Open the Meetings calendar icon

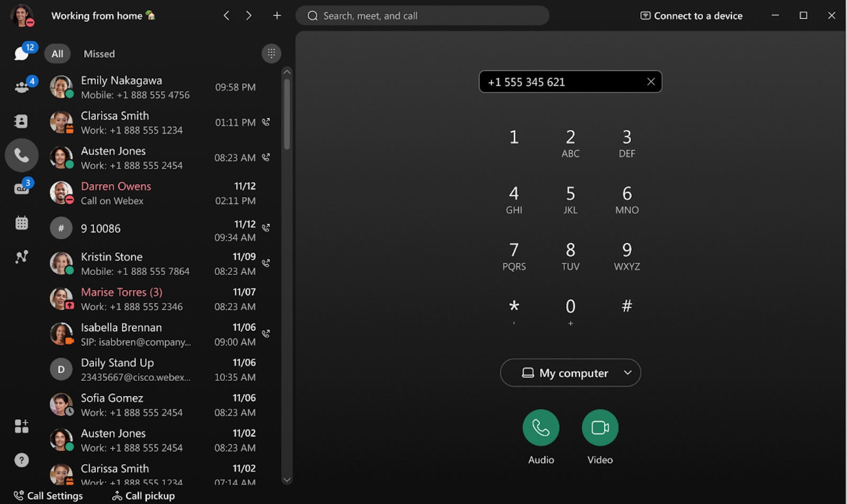click(21, 223)
